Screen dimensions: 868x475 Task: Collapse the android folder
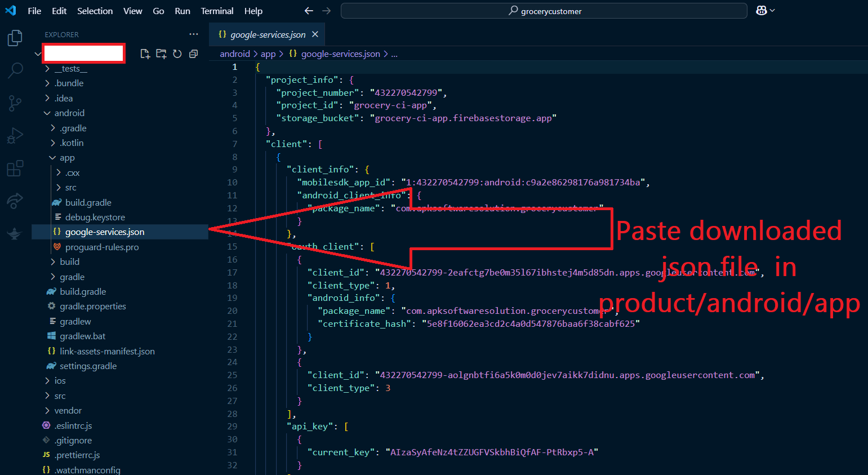coord(69,113)
